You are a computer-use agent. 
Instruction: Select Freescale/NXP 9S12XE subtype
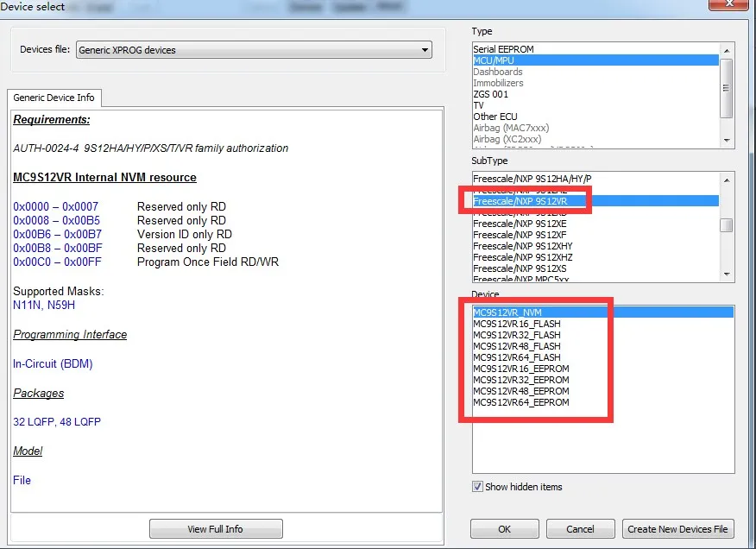(595, 224)
